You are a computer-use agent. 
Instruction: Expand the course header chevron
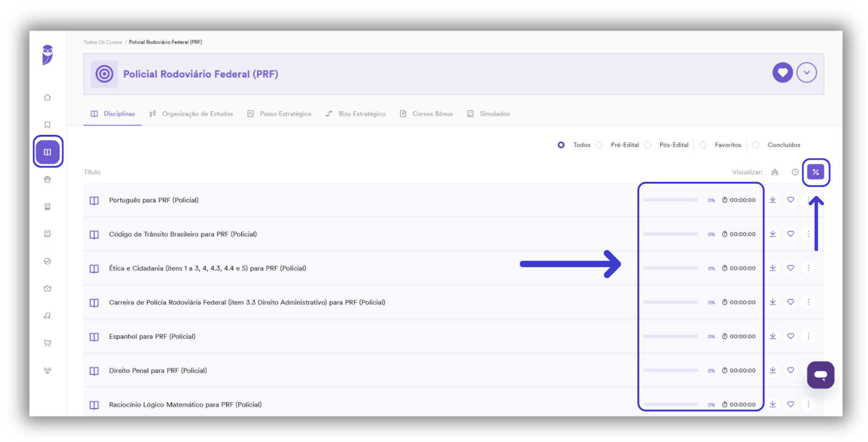point(806,73)
